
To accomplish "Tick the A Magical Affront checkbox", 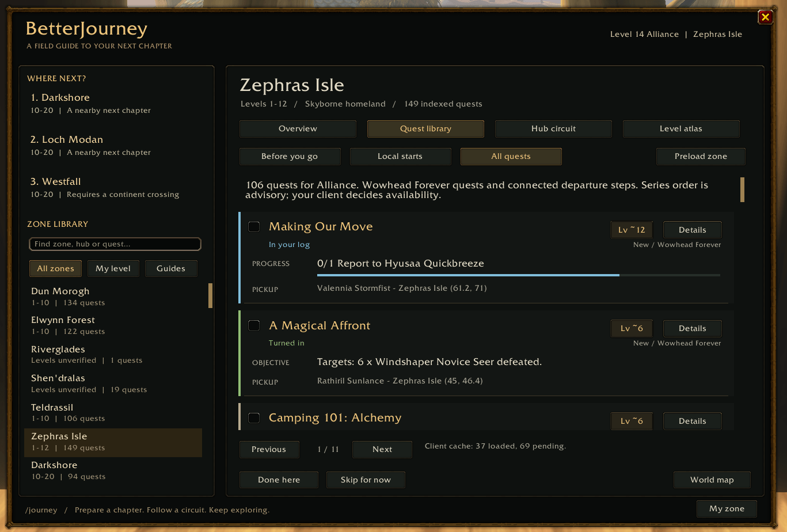I will pyautogui.click(x=254, y=326).
